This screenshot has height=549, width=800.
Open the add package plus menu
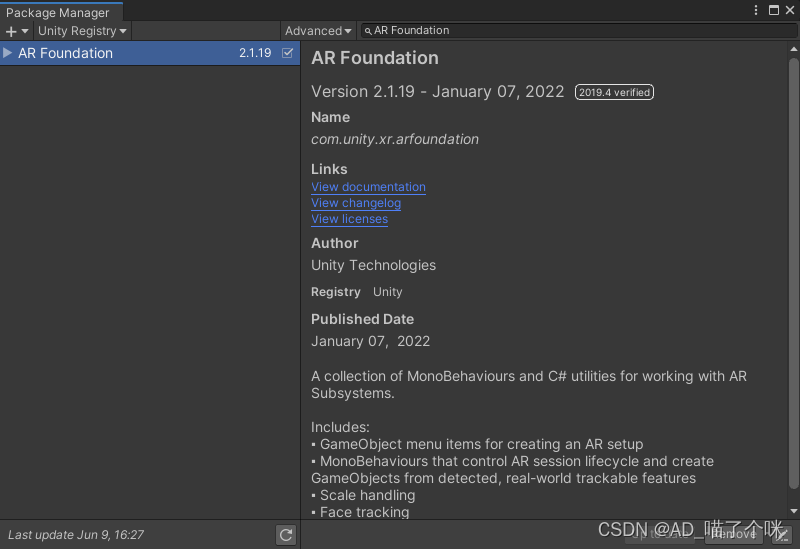[x=17, y=31]
